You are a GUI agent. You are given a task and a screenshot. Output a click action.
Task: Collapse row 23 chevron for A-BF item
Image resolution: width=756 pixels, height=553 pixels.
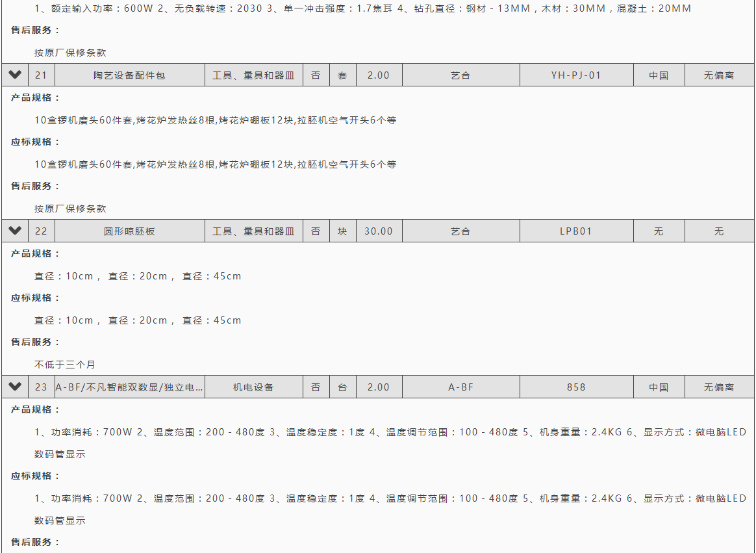click(15, 387)
